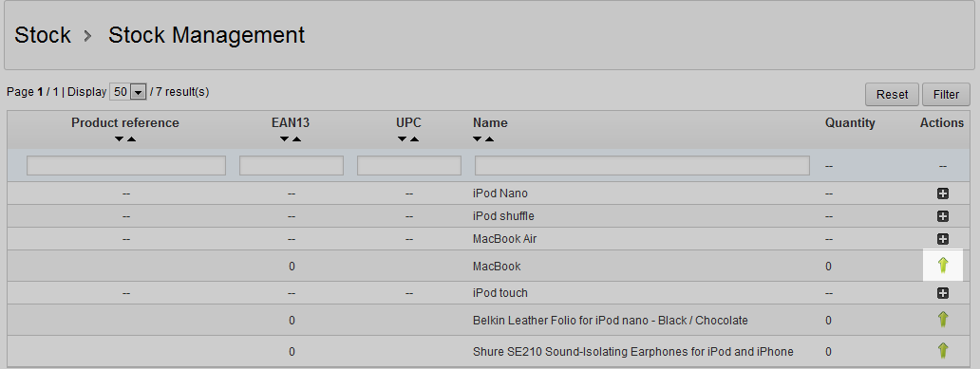Expand details for MacBook Air row

pos(943,238)
